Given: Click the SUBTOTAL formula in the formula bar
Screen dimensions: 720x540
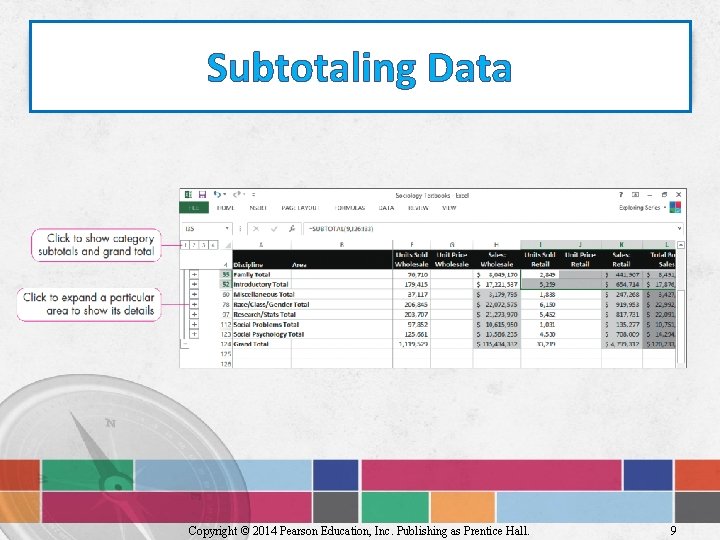Looking at the screenshot, I should coord(341,228).
